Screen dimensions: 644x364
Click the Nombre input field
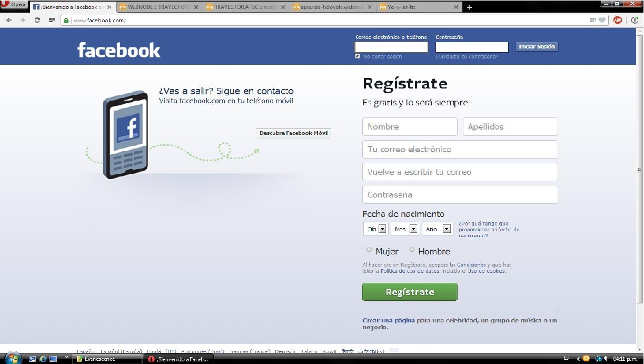pos(410,126)
